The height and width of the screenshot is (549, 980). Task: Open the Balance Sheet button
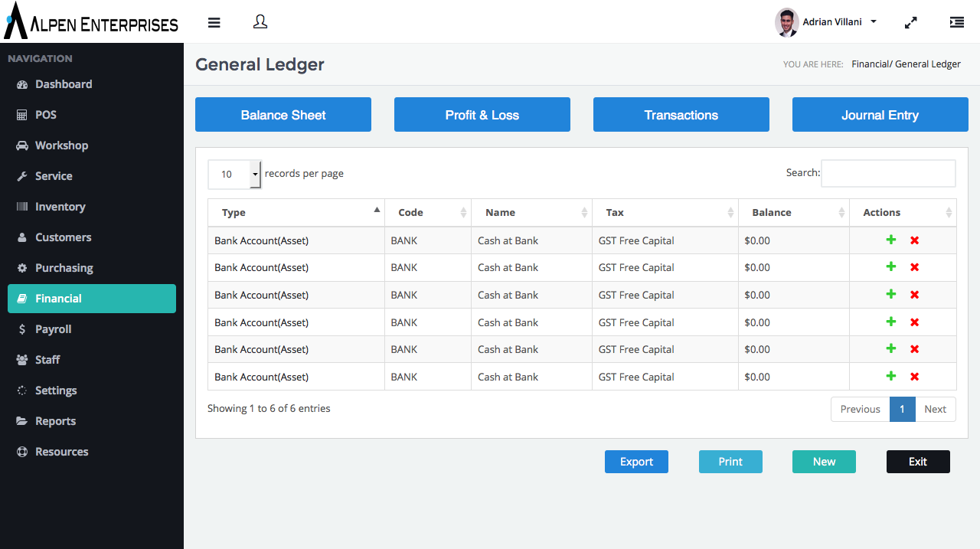(x=283, y=115)
